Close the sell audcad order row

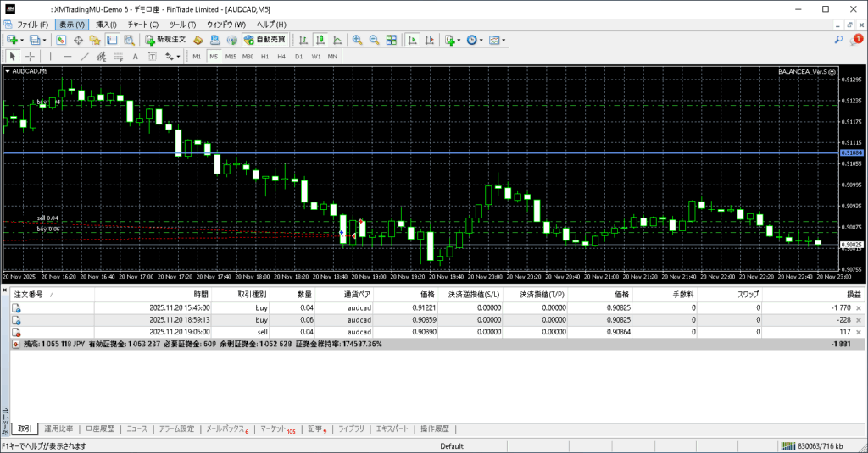click(x=859, y=333)
